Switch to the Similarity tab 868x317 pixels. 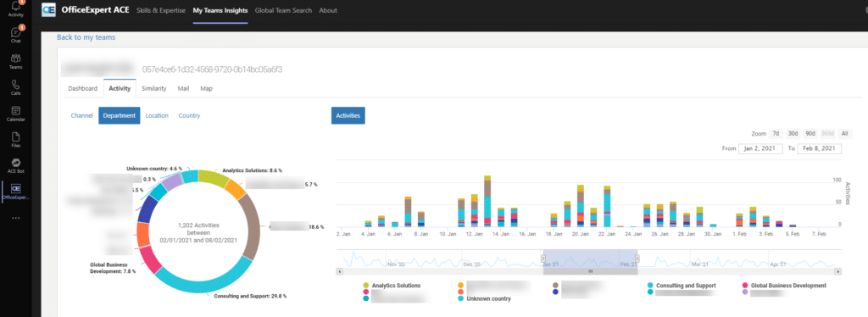click(x=154, y=88)
